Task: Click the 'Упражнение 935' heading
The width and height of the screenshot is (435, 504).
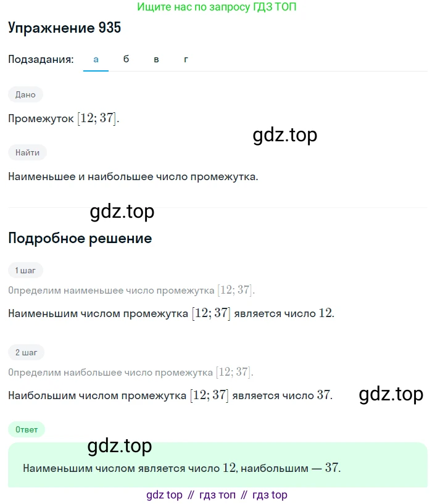Action: (64, 28)
